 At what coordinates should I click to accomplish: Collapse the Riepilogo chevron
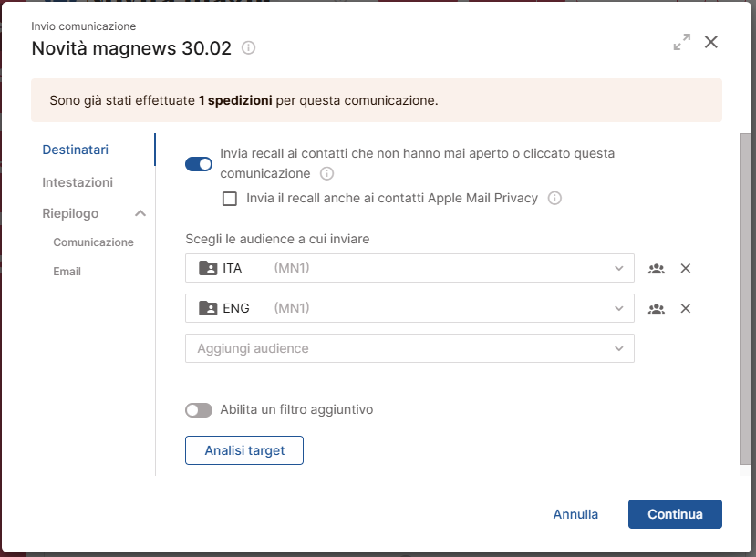140,213
